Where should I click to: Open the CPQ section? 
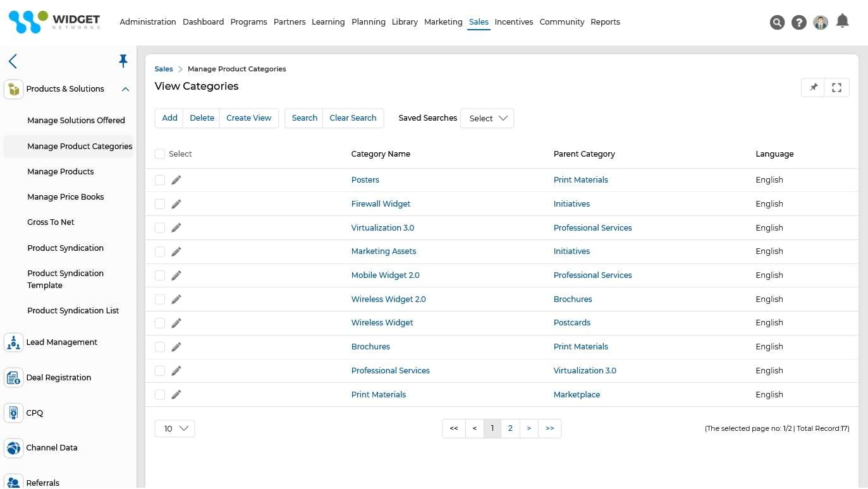click(x=34, y=413)
